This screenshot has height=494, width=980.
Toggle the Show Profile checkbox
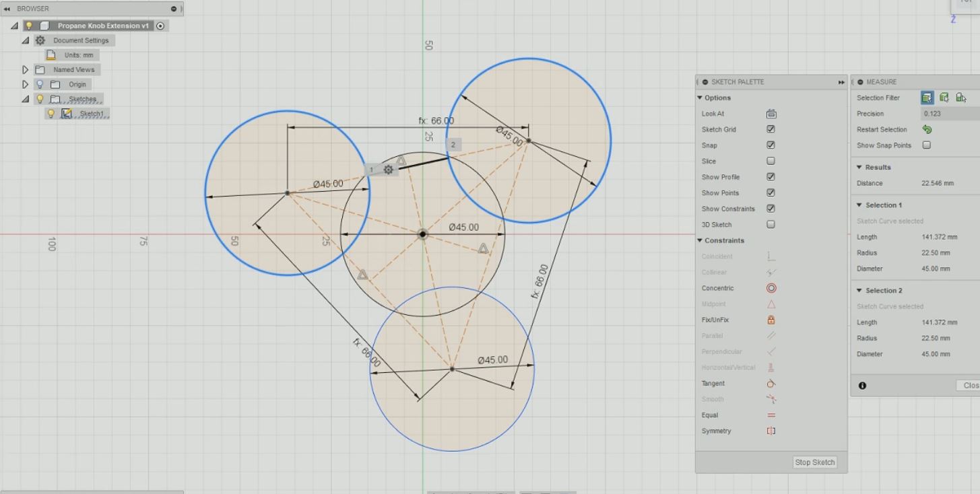771,177
